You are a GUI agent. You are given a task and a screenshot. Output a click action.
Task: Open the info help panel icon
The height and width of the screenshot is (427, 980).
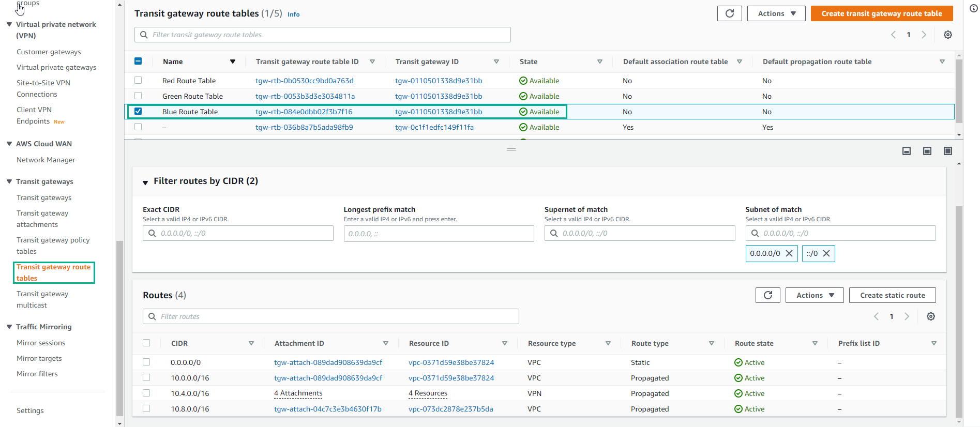point(973,8)
